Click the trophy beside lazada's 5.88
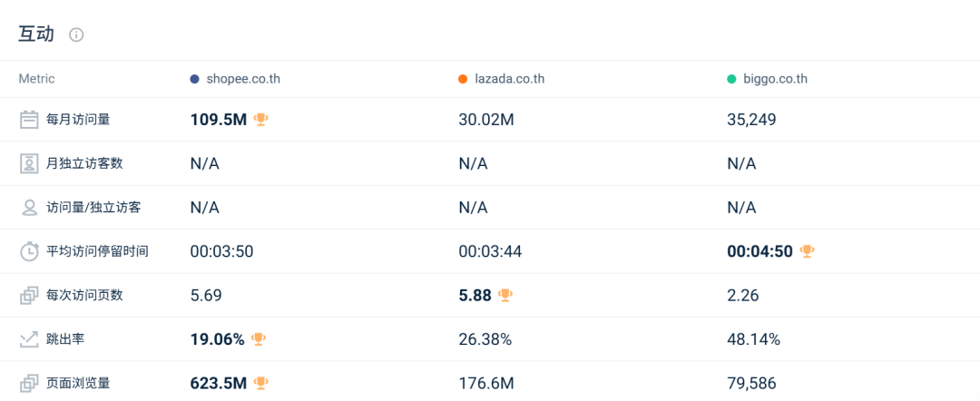 click(x=505, y=295)
